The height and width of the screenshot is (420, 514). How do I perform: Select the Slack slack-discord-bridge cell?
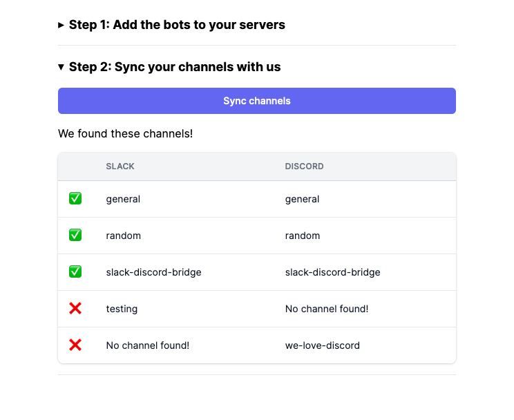[x=153, y=272]
